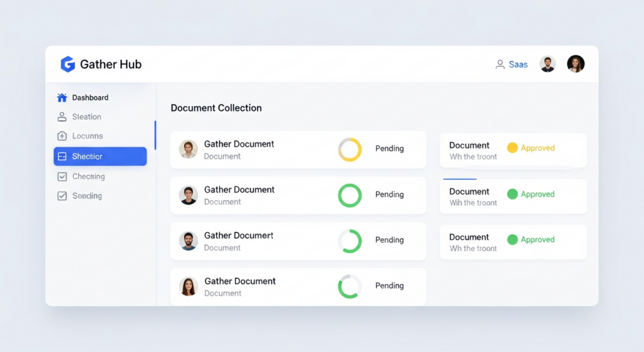644x352 pixels.
Task: Open the second Document Approved card
Action: pos(513,196)
